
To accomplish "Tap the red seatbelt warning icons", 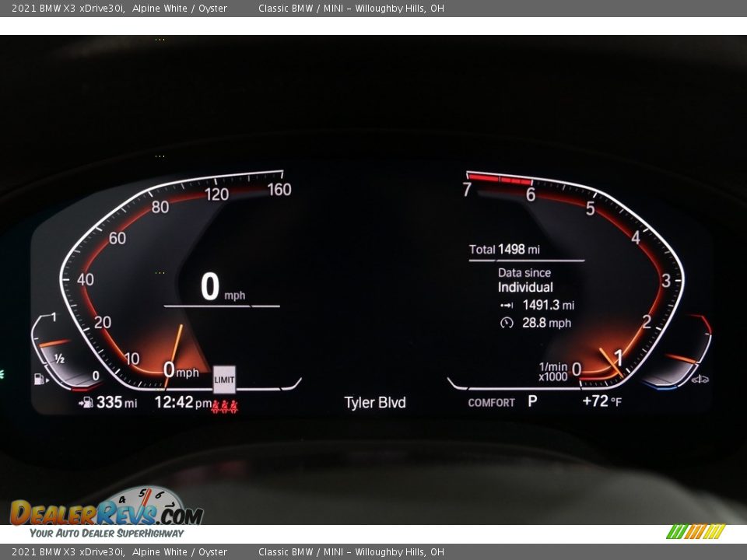I will 225,406.
